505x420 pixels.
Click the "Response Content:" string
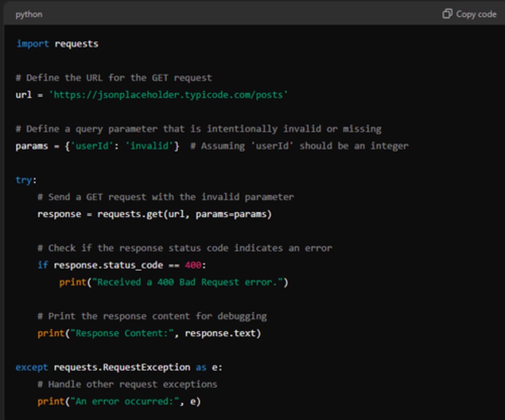coord(122,333)
